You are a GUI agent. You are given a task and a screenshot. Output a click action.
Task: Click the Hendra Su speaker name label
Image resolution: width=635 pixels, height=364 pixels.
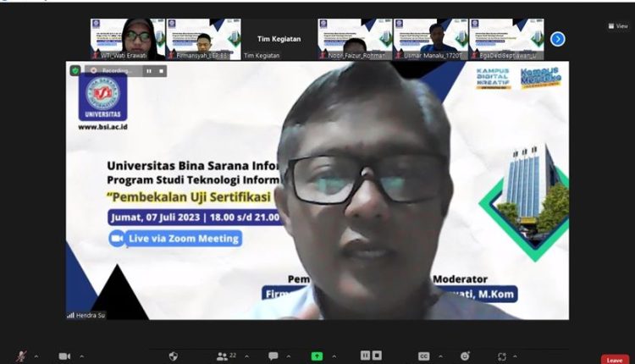[x=86, y=315]
